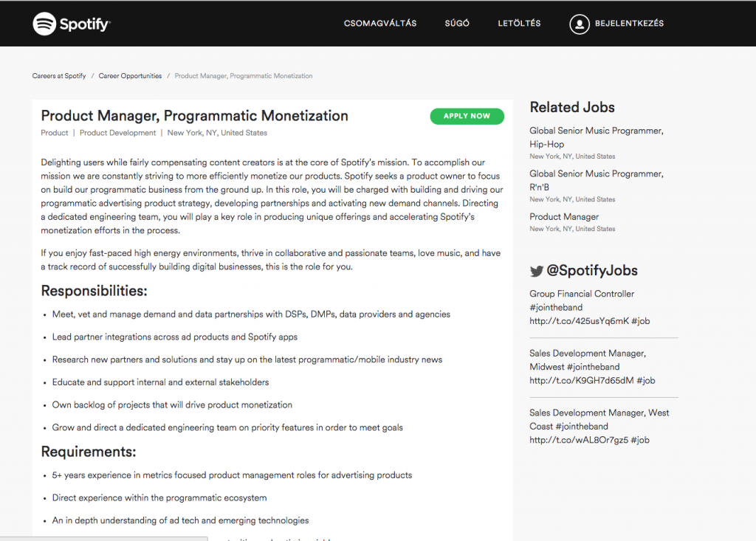The height and width of the screenshot is (541, 756).
Task: Open the Csomagváltás menu item
Action: point(380,23)
